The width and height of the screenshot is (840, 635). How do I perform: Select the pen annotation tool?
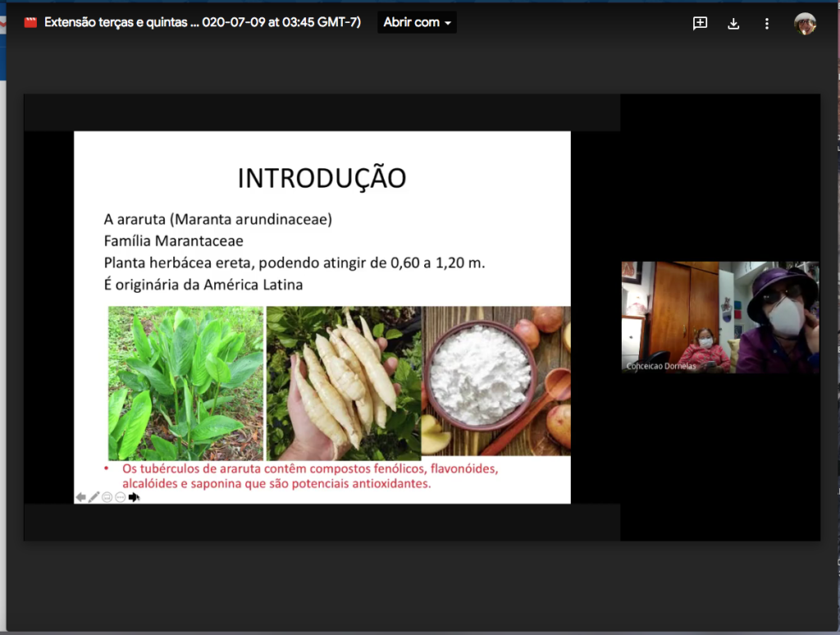click(x=94, y=497)
